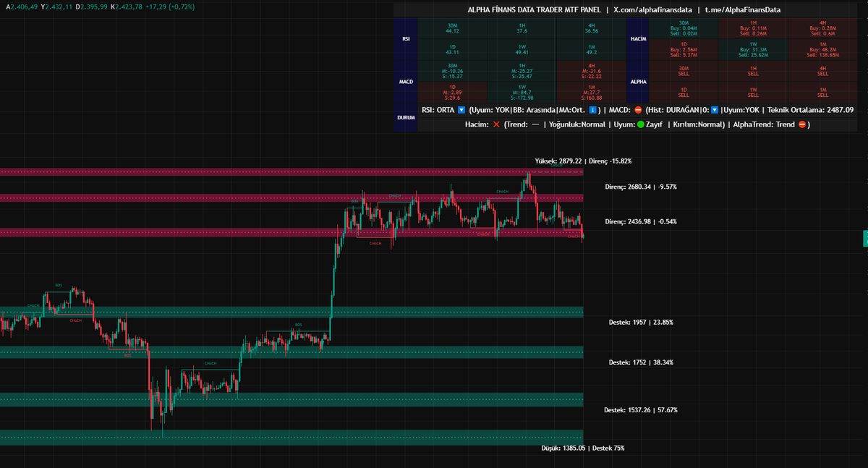The image size is (868, 468).
Task: Click the blue arrow after Hist: DURAĞAN|0:
Action: 715,111
